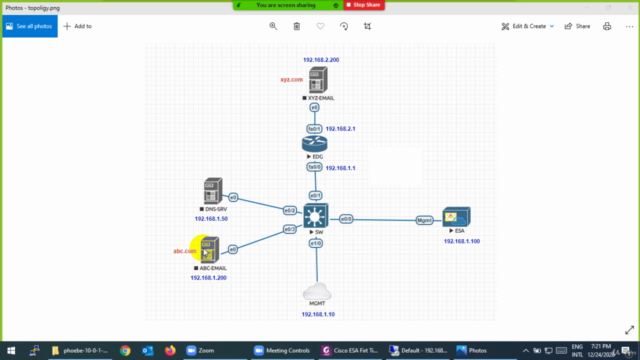Click the abc.com domain label
Image resolution: width=640 pixels, height=360 pixels.
tap(184, 251)
